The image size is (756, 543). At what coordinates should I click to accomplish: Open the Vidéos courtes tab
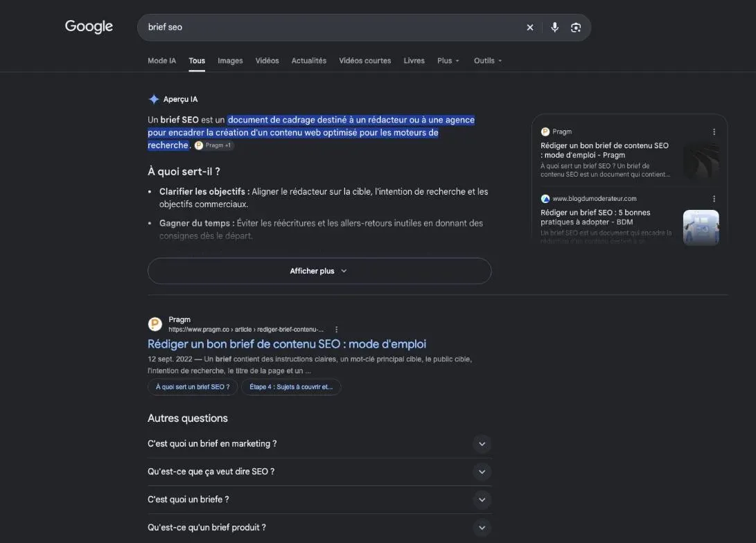(364, 61)
